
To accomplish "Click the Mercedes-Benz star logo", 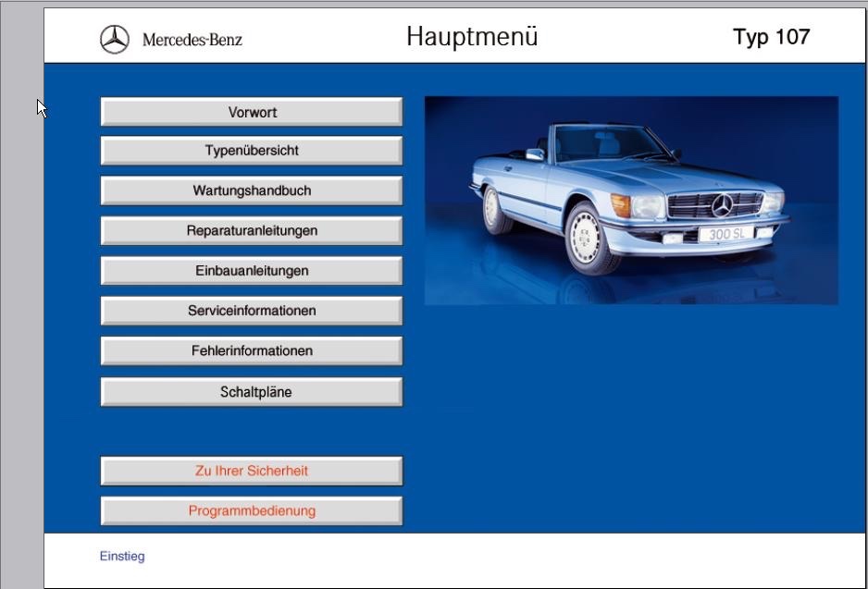I will [x=115, y=39].
